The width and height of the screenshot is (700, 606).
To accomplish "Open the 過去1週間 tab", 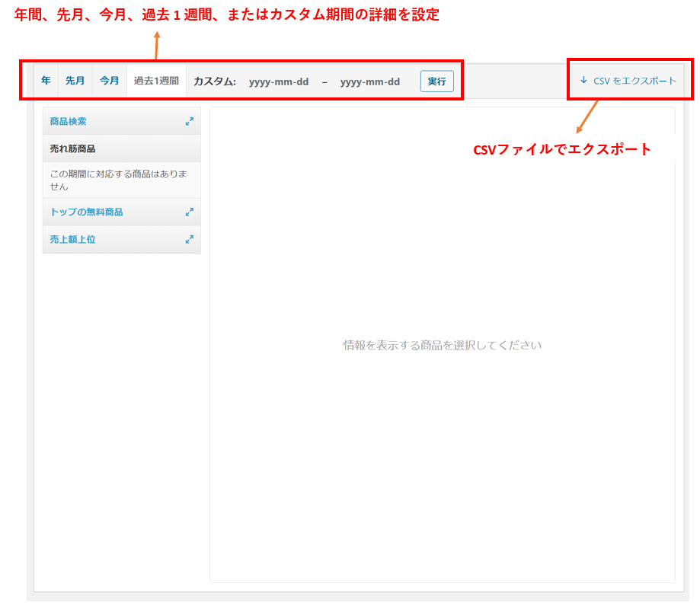I will pyautogui.click(x=156, y=81).
